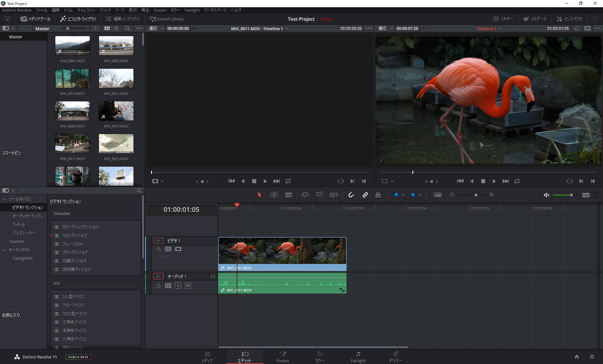Mute Audio 1 track with M button
Screen dimensions: 603x364
(188, 286)
